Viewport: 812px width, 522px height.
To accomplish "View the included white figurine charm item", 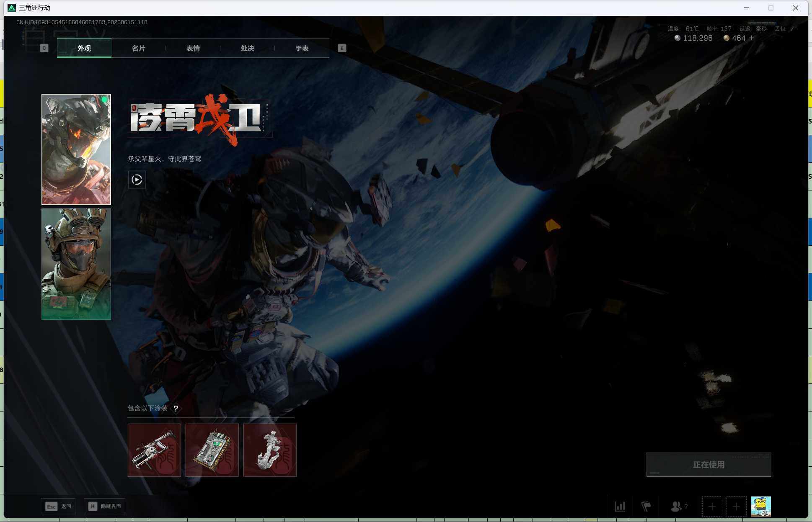I will tap(270, 450).
